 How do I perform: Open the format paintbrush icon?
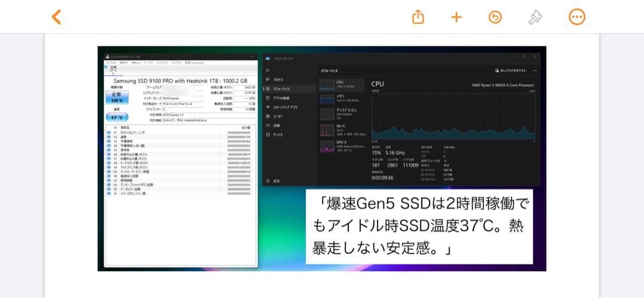(535, 17)
